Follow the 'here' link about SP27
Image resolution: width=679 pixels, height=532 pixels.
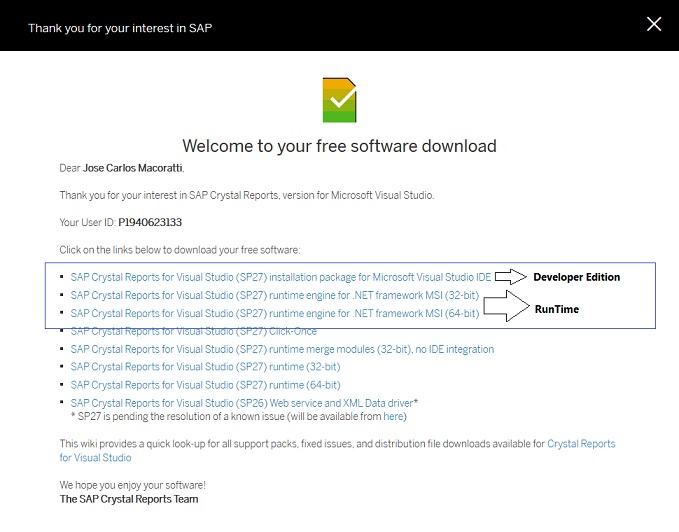pos(393,416)
